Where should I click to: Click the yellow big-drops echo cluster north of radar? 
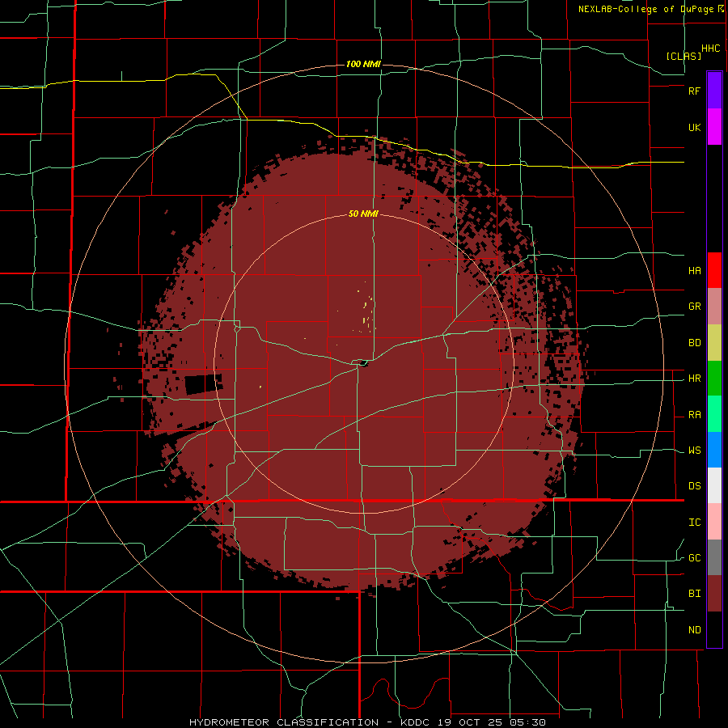click(366, 309)
